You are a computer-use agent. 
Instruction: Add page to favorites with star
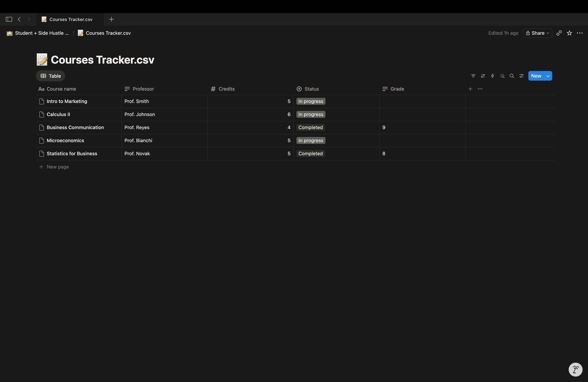coord(569,33)
